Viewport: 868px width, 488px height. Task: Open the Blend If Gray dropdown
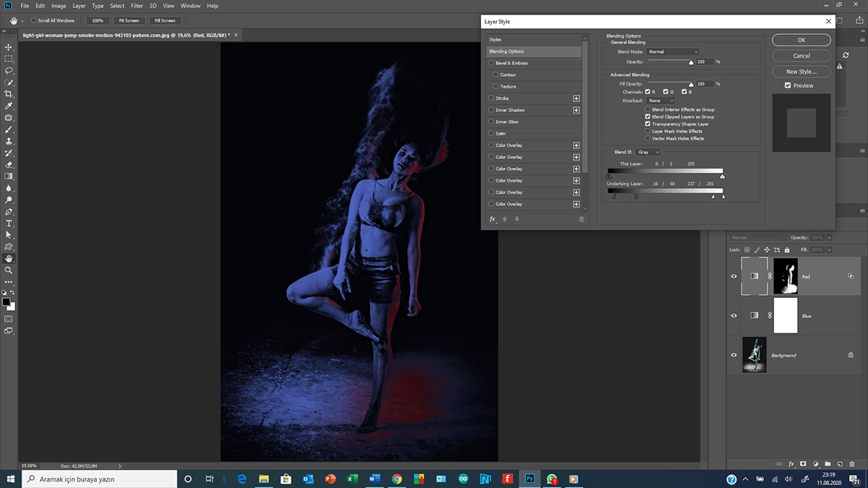(x=647, y=153)
